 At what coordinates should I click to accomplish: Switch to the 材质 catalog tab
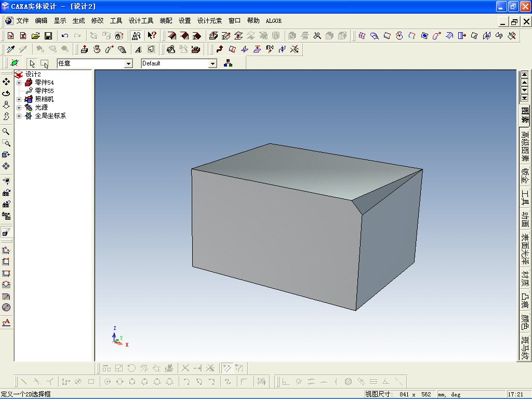[x=525, y=278]
